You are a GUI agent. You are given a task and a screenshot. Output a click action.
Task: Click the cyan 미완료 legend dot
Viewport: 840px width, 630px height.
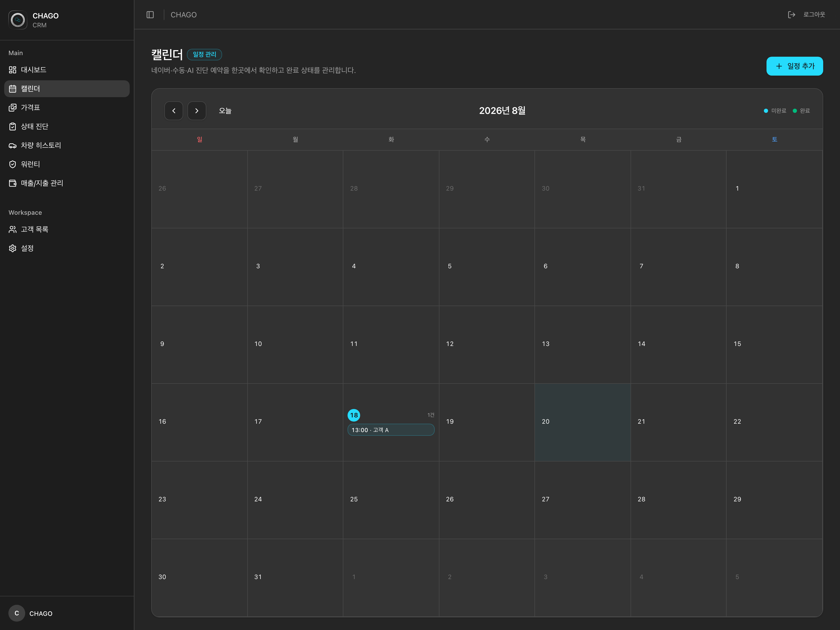click(766, 111)
